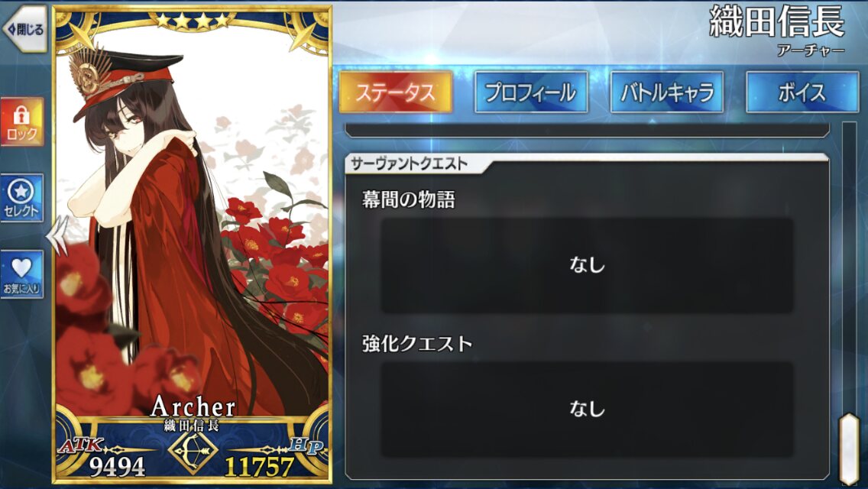
Task: Click the Archer bow class icon
Action: coord(192,452)
